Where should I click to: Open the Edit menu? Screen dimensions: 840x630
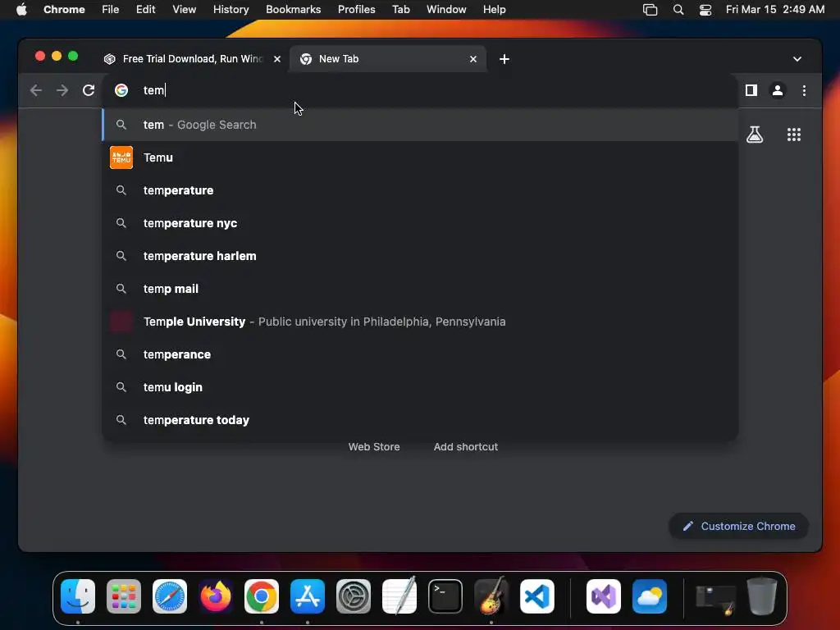click(145, 10)
